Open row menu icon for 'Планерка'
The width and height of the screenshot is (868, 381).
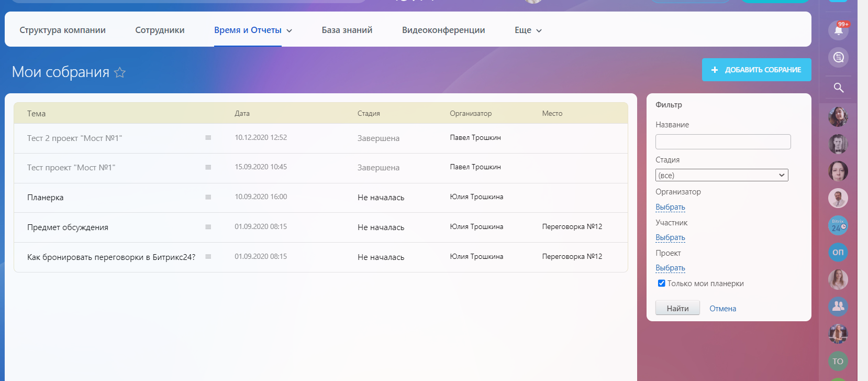(x=208, y=197)
